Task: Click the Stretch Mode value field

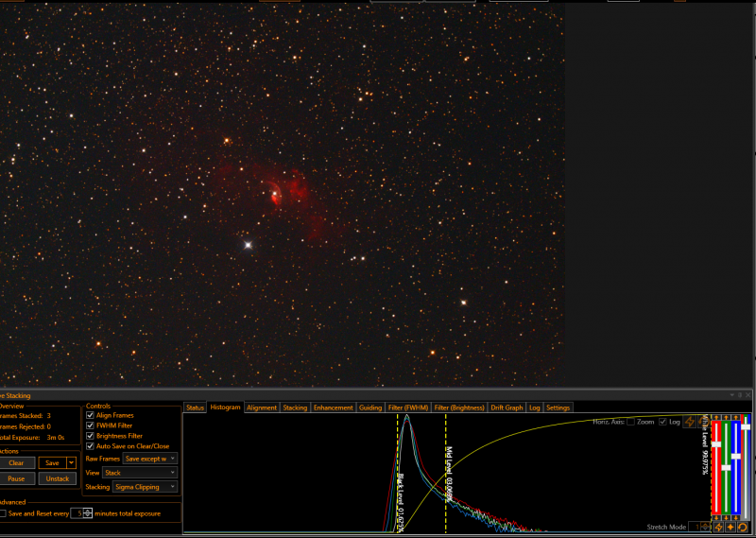Action: pos(695,527)
